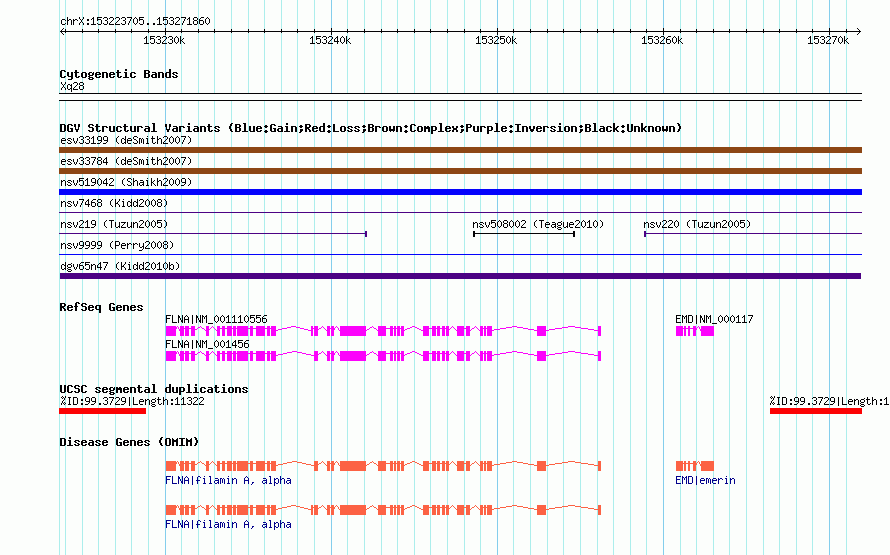Image resolution: width=890 pixels, height=555 pixels.
Task: Click the Disease Genes (OMIM) track title
Action: pyautogui.click(x=129, y=442)
